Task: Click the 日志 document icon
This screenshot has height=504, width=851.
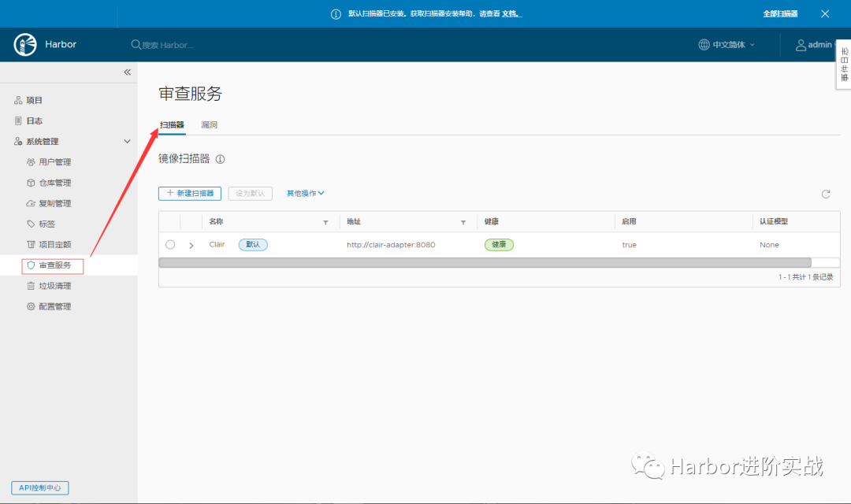Action: [18, 121]
